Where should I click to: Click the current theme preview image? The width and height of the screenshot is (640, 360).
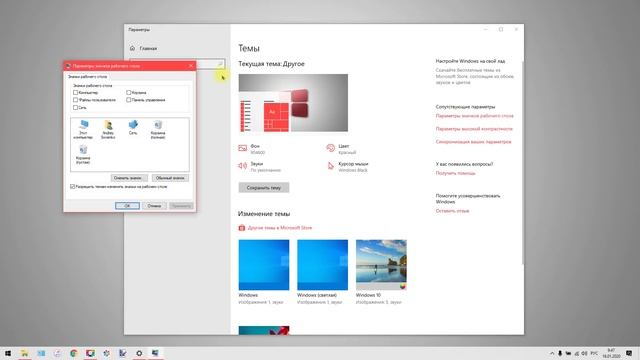[x=293, y=103]
